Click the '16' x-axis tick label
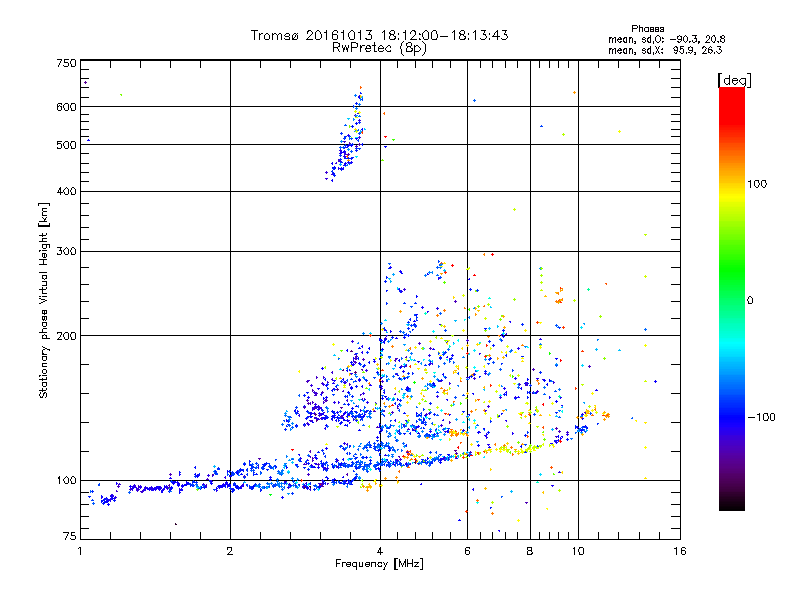 pyautogui.click(x=680, y=551)
